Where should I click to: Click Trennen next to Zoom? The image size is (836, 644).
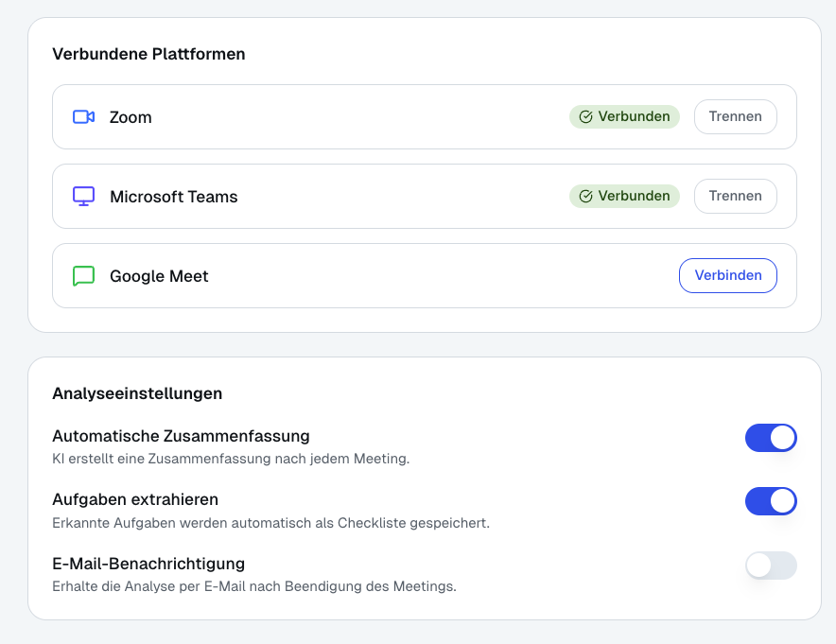[x=735, y=116]
